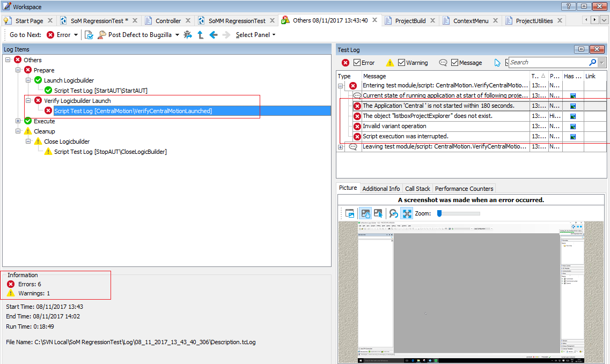The height and width of the screenshot is (364, 610).
Task: Open the Select Panel dropdown
Action: 255,35
